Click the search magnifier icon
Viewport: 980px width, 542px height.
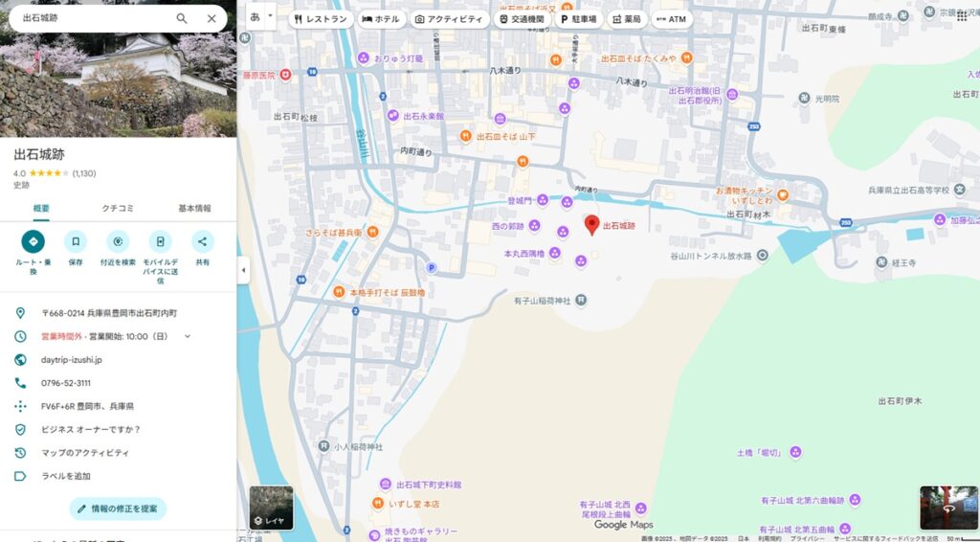click(182, 18)
